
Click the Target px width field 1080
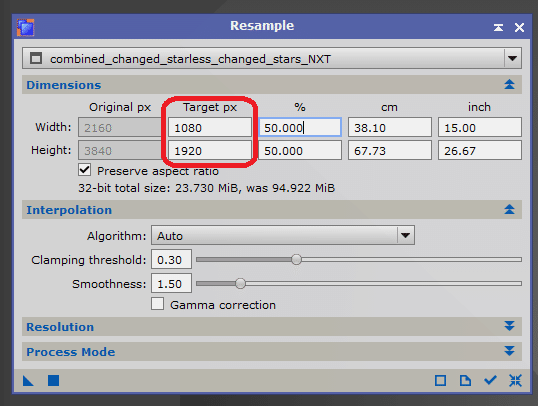210,128
